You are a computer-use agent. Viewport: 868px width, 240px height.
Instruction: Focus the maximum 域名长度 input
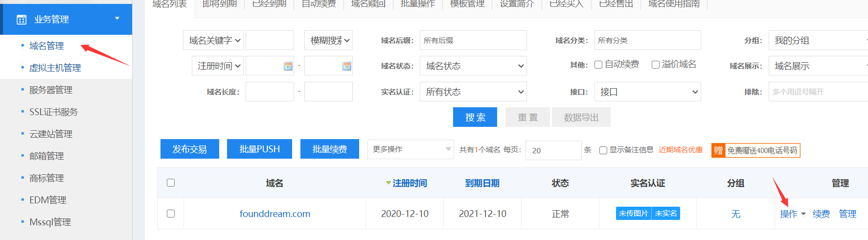pos(328,92)
